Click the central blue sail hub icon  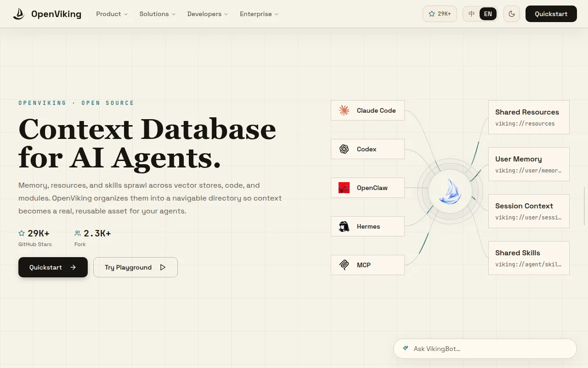(450, 191)
